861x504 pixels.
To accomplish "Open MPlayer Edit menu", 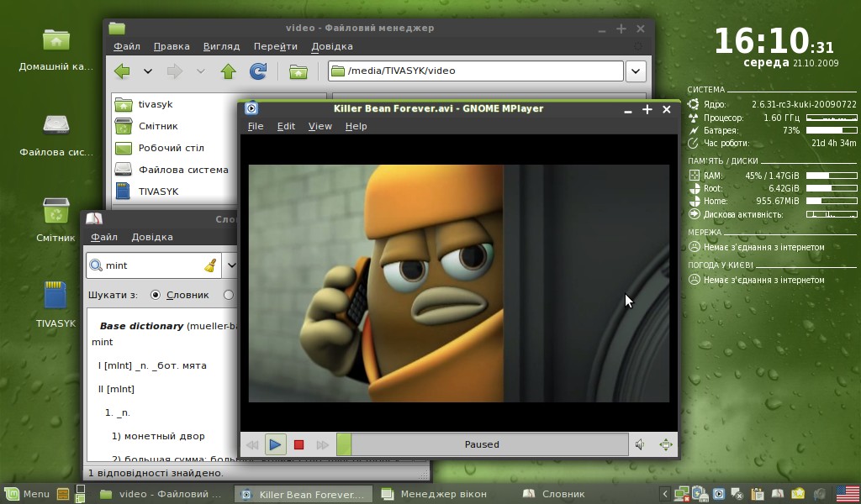I will point(286,126).
